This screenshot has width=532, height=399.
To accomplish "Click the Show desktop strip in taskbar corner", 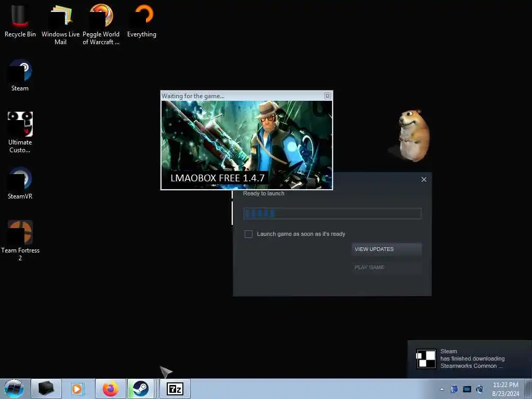I will click(x=528, y=389).
